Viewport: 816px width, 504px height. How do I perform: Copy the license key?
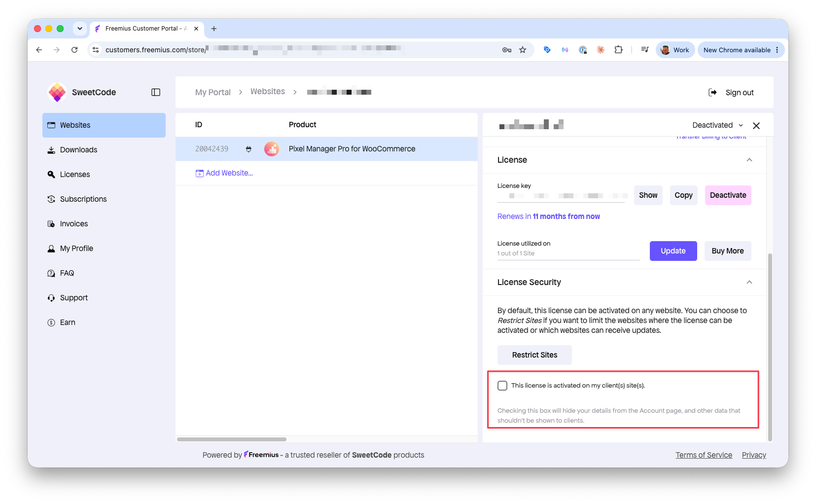[x=683, y=195]
